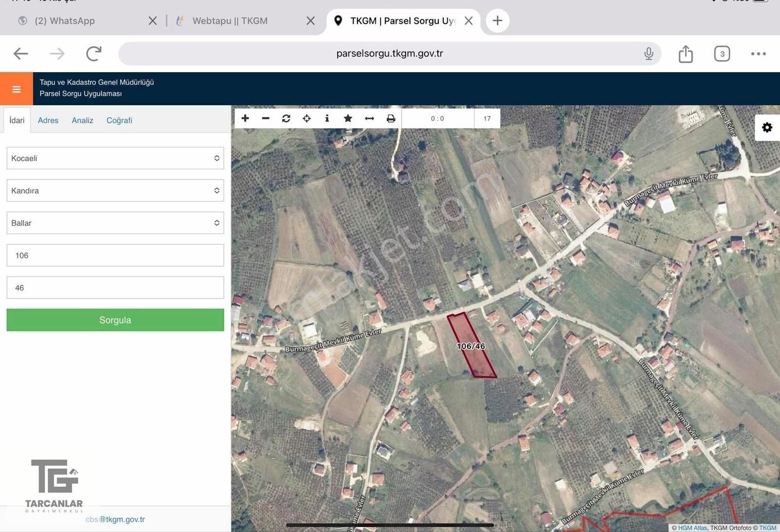This screenshot has width=780, height=532.
Task: Zoom in with the plus map tool
Action: click(x=245, y=118)
